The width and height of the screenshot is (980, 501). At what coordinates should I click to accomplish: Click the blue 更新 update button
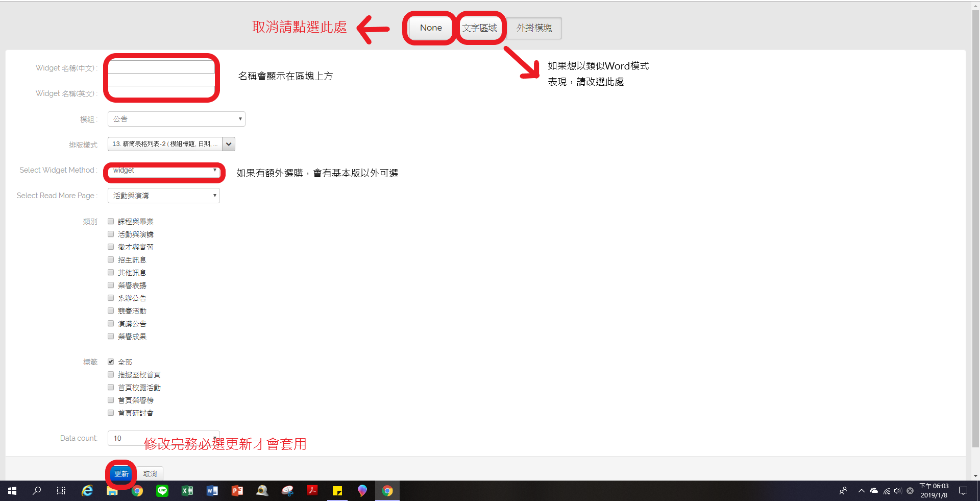point(121,474)
